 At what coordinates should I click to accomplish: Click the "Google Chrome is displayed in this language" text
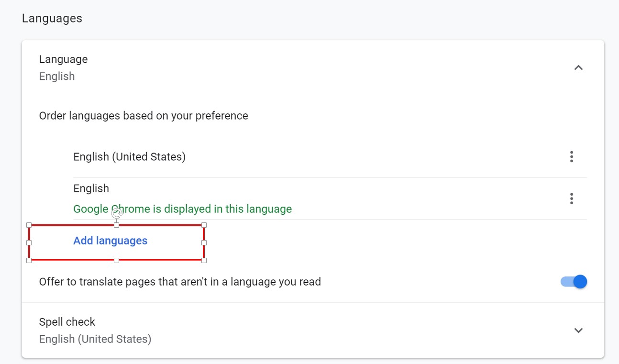click(x=182, y=209)
